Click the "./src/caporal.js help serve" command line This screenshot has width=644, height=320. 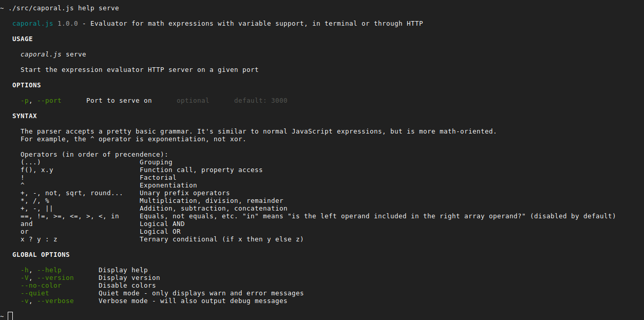coord(64,8)
